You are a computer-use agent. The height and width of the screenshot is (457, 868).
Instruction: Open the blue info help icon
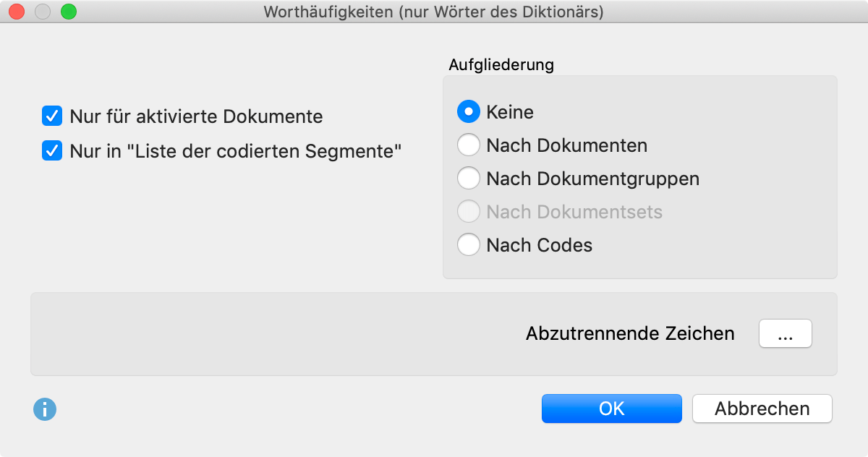pyautogui.click(x=45, y=410)
